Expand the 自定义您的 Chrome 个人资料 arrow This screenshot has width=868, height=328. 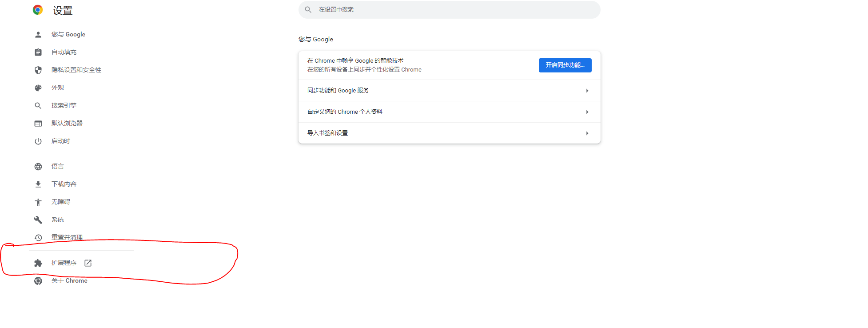pyautogui.click(x=587, y=112)
